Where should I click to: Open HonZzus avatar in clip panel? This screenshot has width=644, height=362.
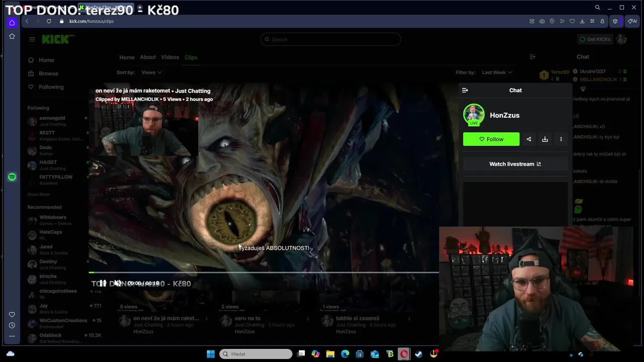(473, 115)
